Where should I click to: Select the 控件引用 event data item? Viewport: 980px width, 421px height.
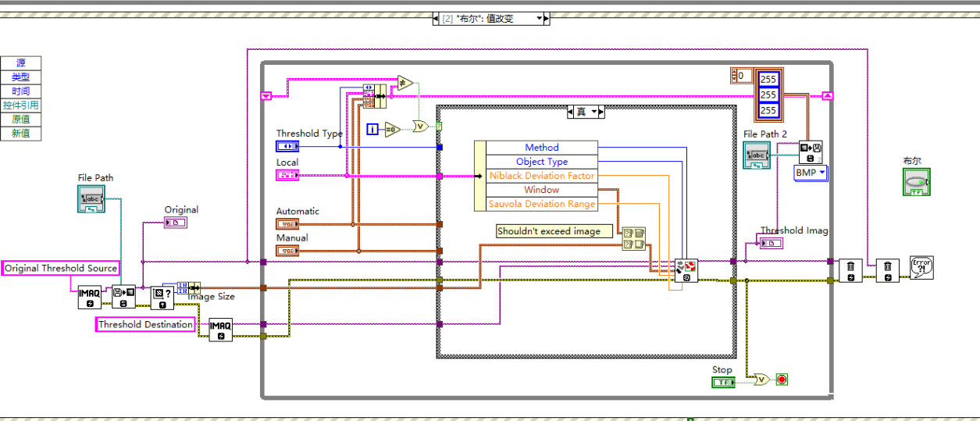tap(21, 105)
